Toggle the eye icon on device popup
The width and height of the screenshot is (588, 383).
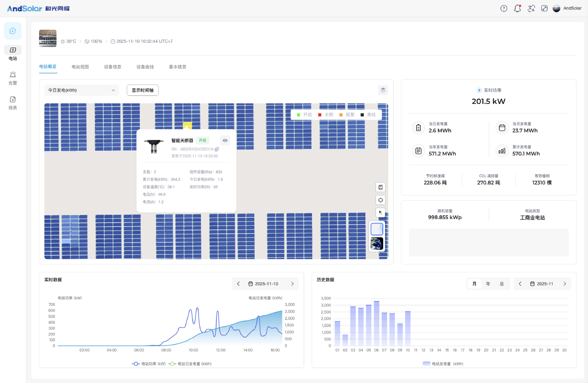[225, 140]
